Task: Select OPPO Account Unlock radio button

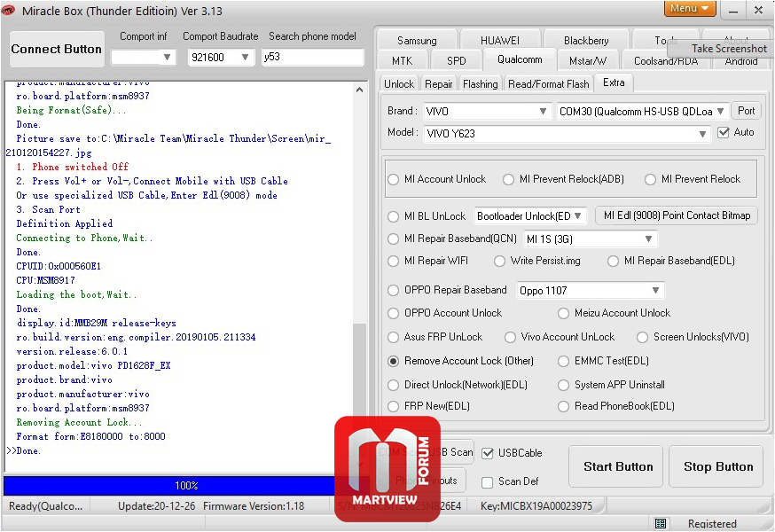Action: pos(394,314)
